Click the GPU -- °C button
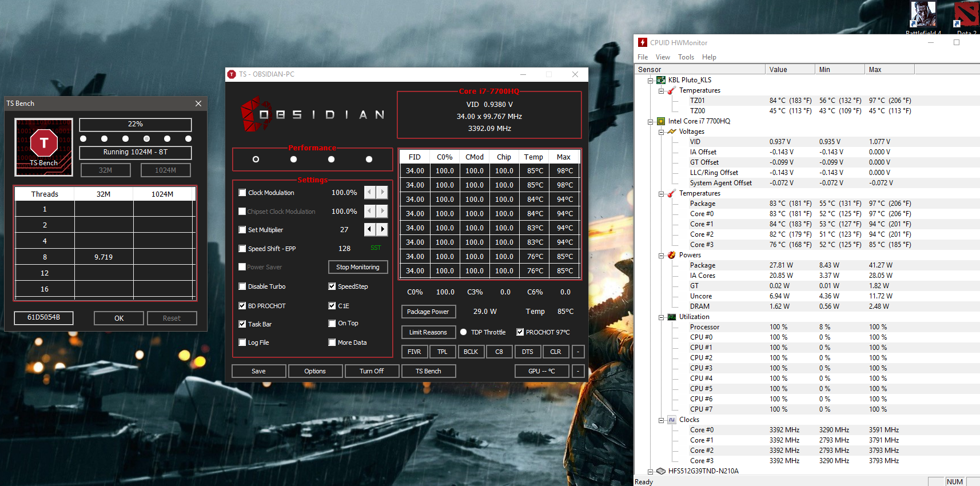 [x=541, y=371]
